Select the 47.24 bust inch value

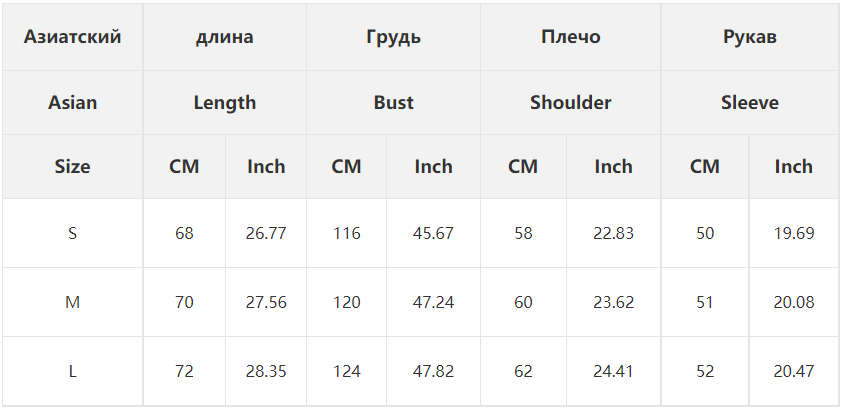point(433,302)
